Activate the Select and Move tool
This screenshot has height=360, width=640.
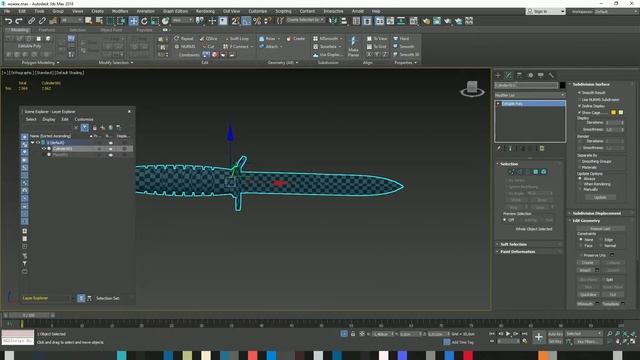tap(133, 21)
